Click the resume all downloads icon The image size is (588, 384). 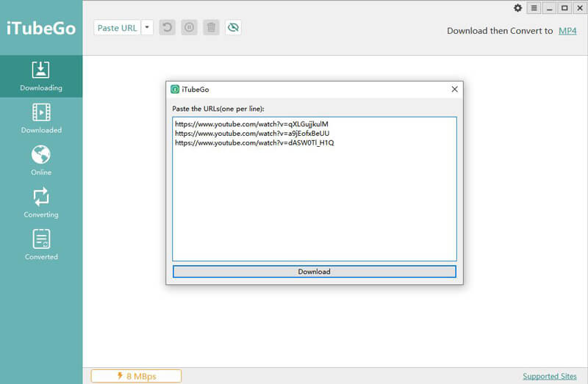point(168,27)
